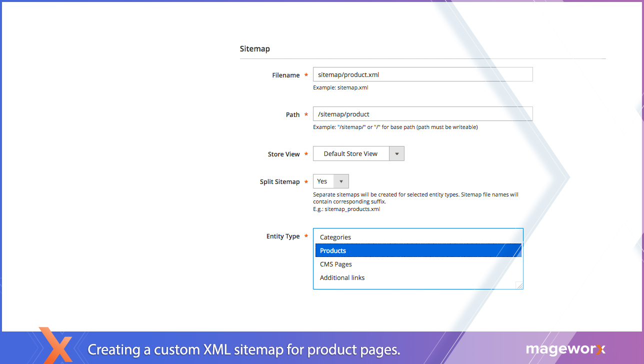Choose Additional links entity type
The image size is (644, 364).
tap(418, 277)
